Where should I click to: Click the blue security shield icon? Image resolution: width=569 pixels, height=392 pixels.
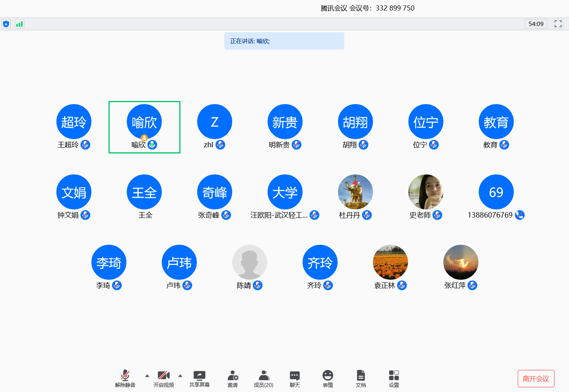tap(6, 24)
